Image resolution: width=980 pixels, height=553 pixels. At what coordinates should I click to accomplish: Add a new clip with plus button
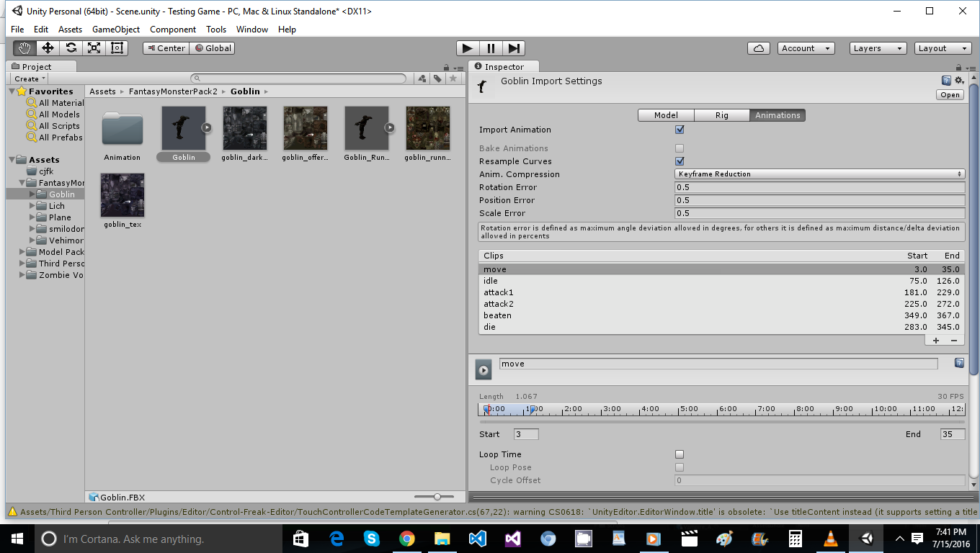pyautogui.click(x=936, y=340)
